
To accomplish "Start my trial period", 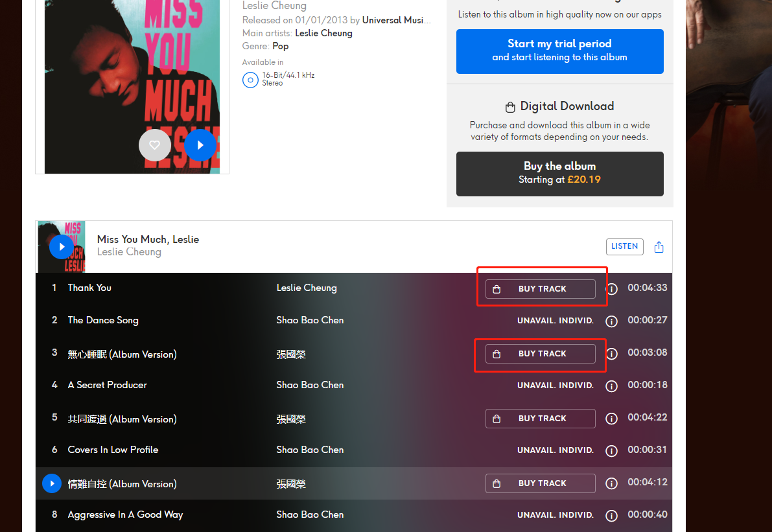I will click(560, 51).
